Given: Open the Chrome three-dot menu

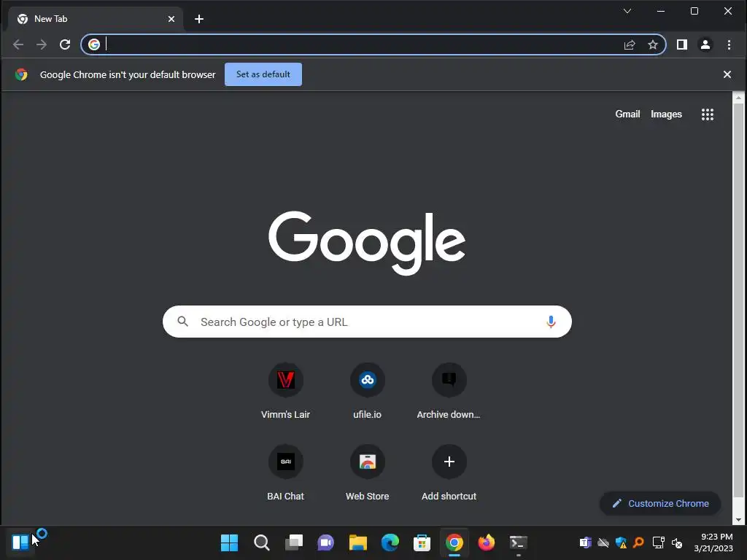Looking at the screenshot, I should 729,44.
